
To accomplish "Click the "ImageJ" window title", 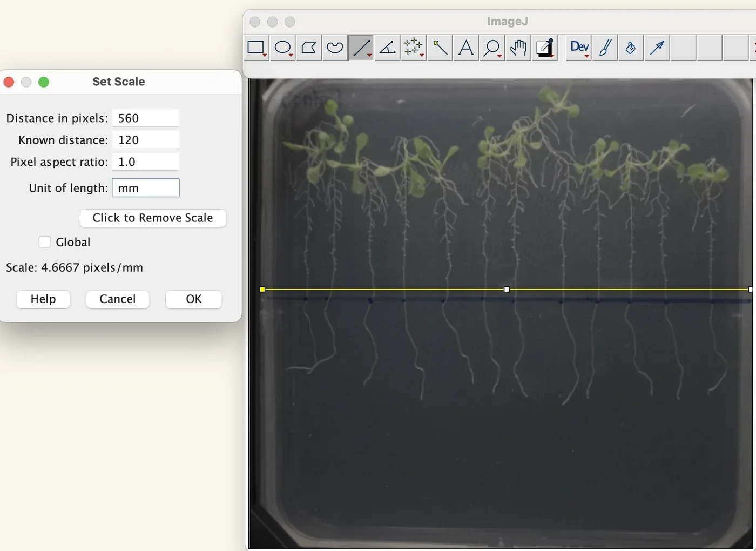I will (508, 22).
